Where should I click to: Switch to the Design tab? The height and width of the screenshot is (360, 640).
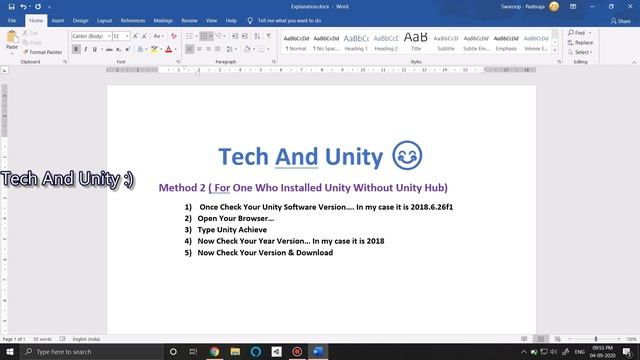click(x=80, y=20)
